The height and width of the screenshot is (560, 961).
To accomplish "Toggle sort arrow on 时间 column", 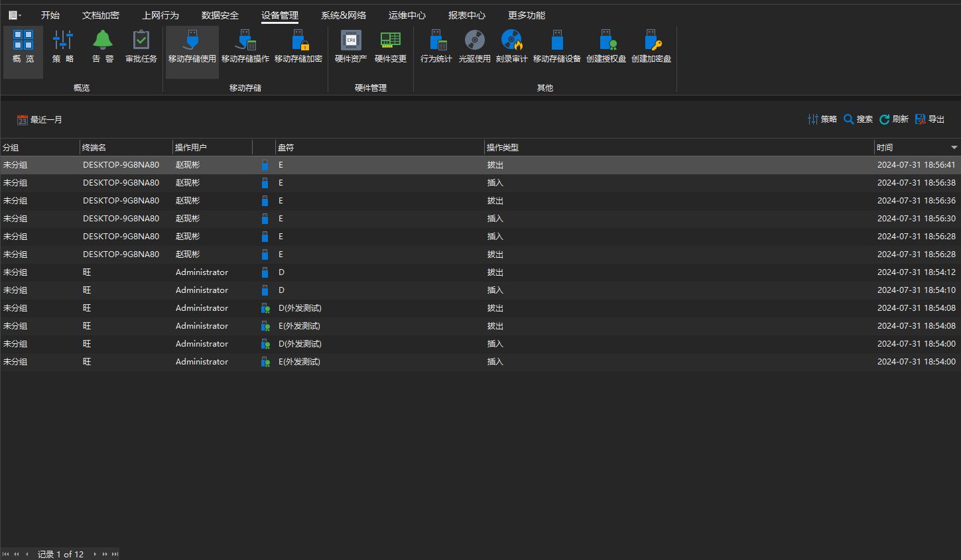I will (x=954, y=148).
